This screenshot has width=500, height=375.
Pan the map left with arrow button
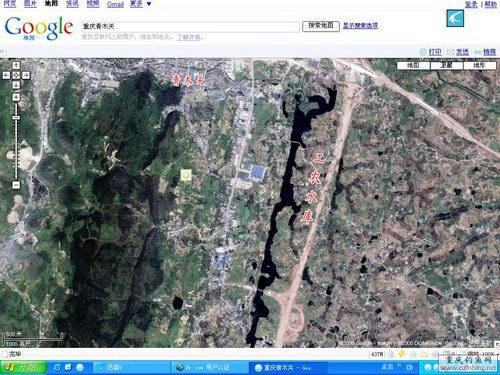click(6, 75)
